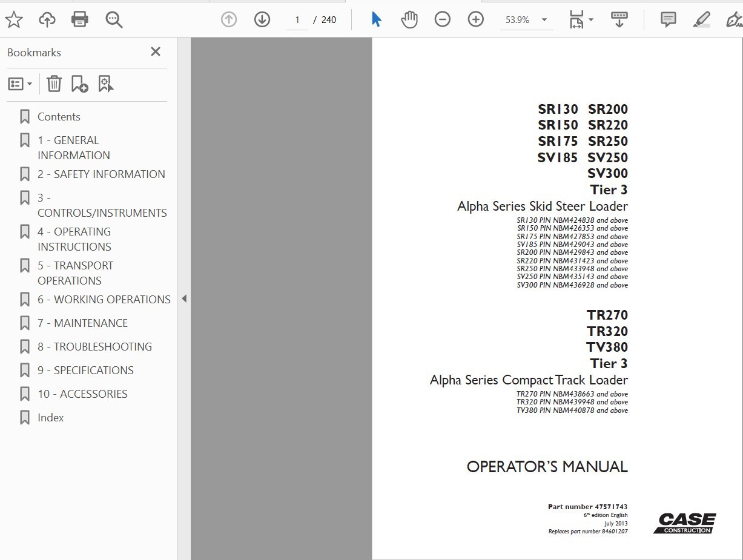Image resolution: width=743 pixels, height=560 pixels.
Task: Open bookmark 2 - SAFETY INFORMATION
Action: (101, 174)
